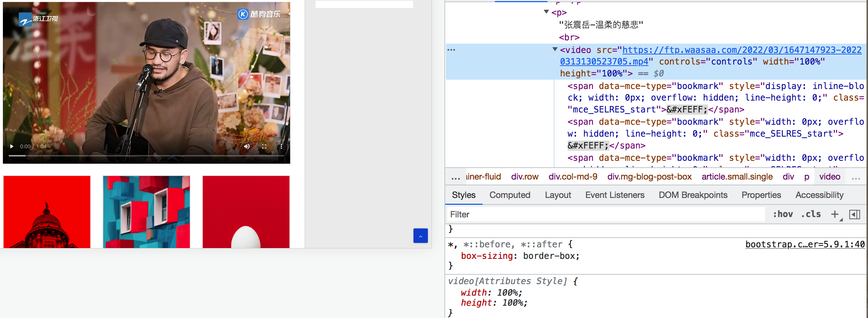This screenshot has width=868, height=318.
Task: Open the Event Listeners tab
Action: pyautogui.click(x=615, y=195)
